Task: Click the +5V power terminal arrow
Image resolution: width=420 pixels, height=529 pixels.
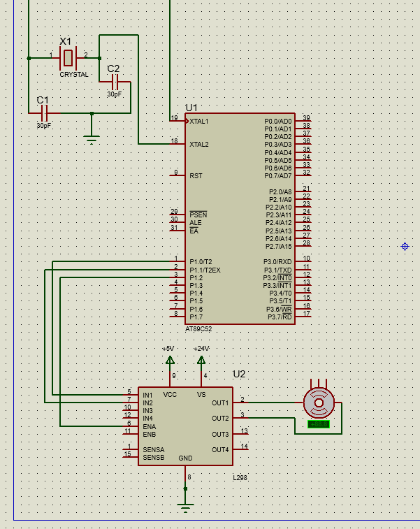Action: click(x=170, y=360)
